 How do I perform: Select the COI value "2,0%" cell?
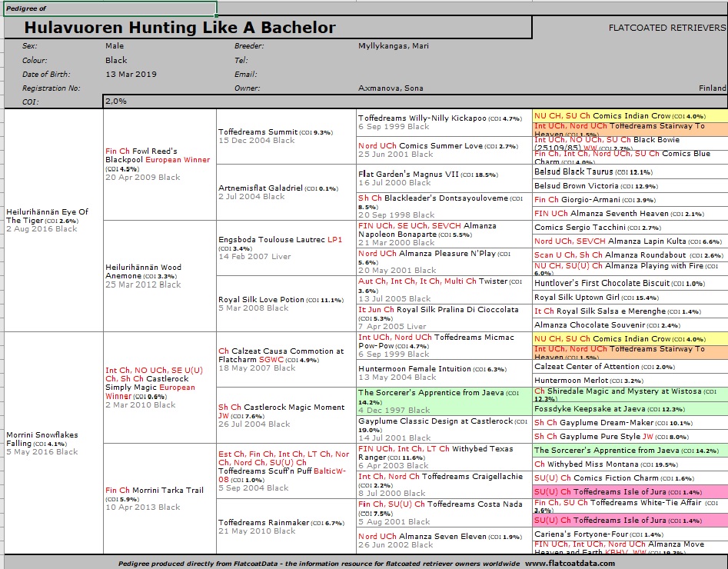pyautogui.click(x=414, y=101)
